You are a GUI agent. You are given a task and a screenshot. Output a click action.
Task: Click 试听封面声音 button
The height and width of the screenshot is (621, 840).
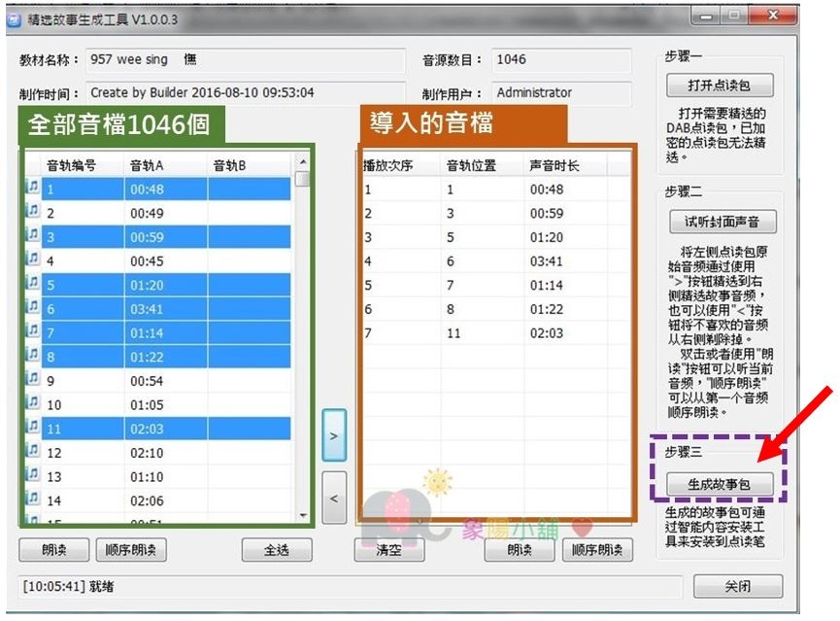[722, 222]
